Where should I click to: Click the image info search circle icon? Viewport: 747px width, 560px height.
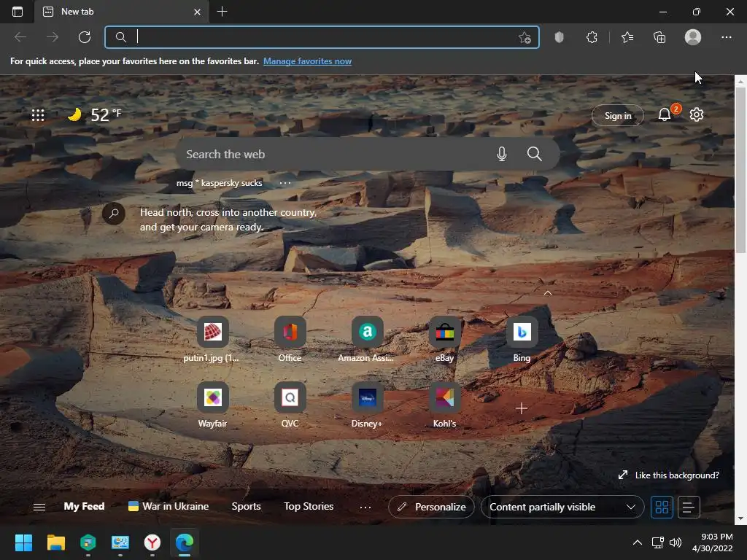(x=114, y=214)
